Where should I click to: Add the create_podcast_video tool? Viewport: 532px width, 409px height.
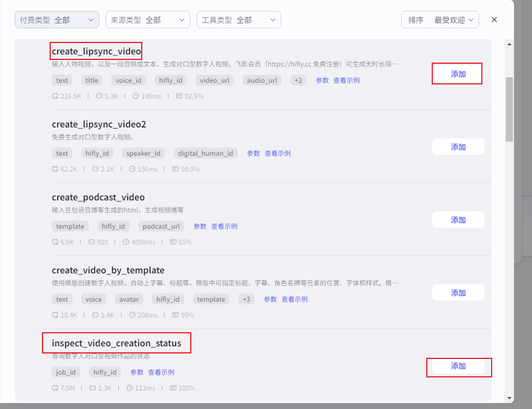(458, 220)
